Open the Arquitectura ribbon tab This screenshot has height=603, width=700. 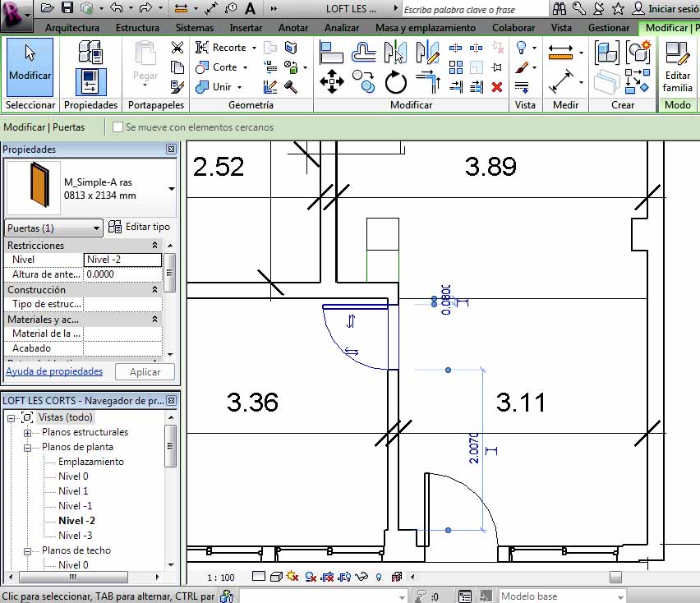(x=72, y=27)
